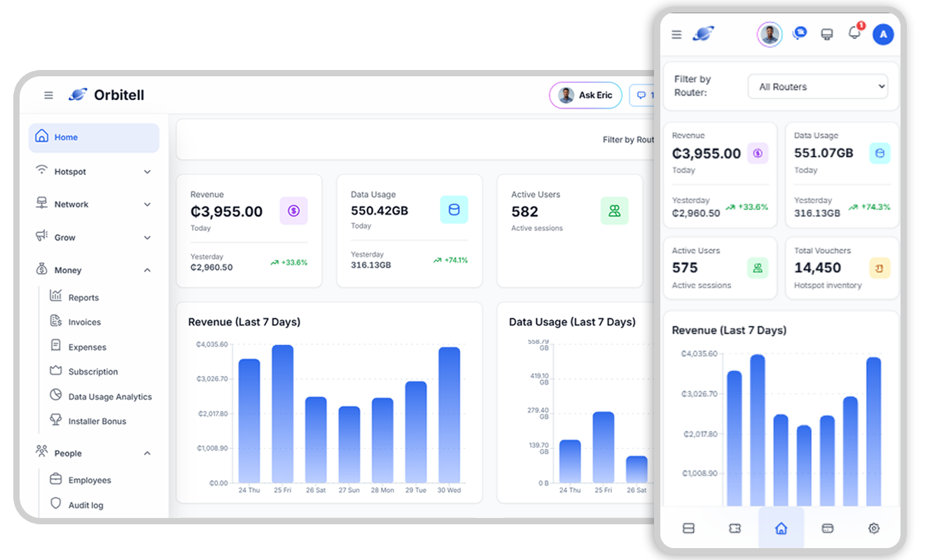Collapse the People sidebar section

tap(94, 453)
